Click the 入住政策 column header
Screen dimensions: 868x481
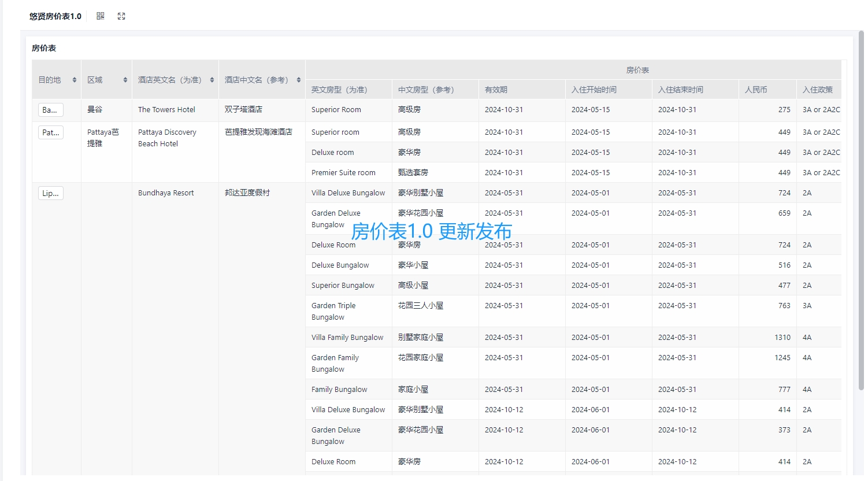point(818,89)
